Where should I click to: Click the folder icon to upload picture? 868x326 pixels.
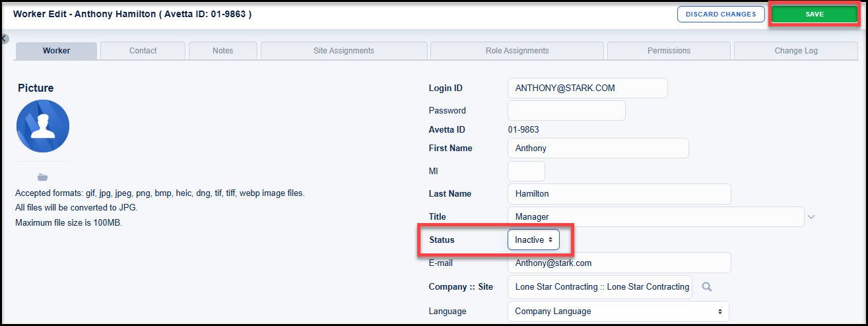click(x=43, y=177)
